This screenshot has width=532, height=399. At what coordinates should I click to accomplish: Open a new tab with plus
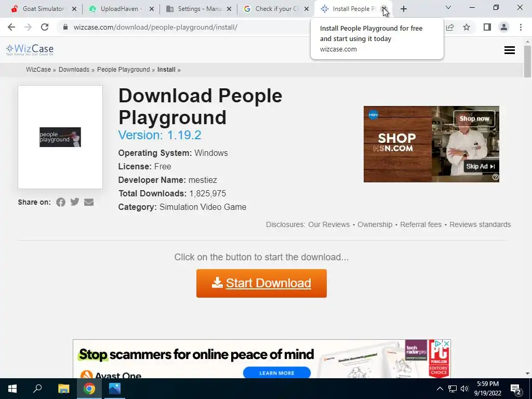tap(403, 9)
